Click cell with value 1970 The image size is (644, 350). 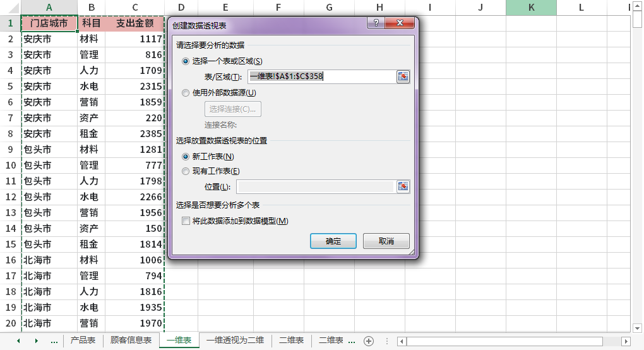134,323
